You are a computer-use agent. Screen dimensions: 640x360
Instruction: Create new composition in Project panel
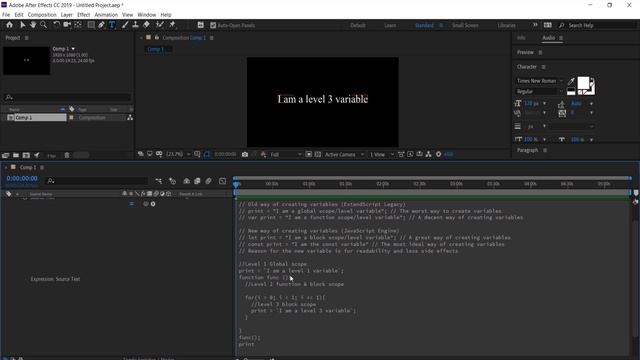pyautogui.click(x=26, y=155)
